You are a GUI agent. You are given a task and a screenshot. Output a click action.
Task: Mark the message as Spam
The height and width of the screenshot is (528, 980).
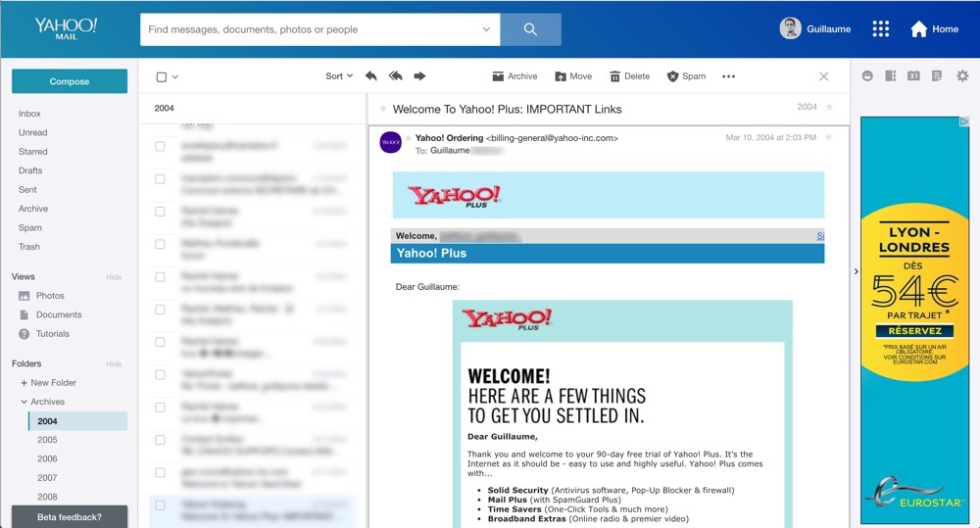click(x=686, y=76)
